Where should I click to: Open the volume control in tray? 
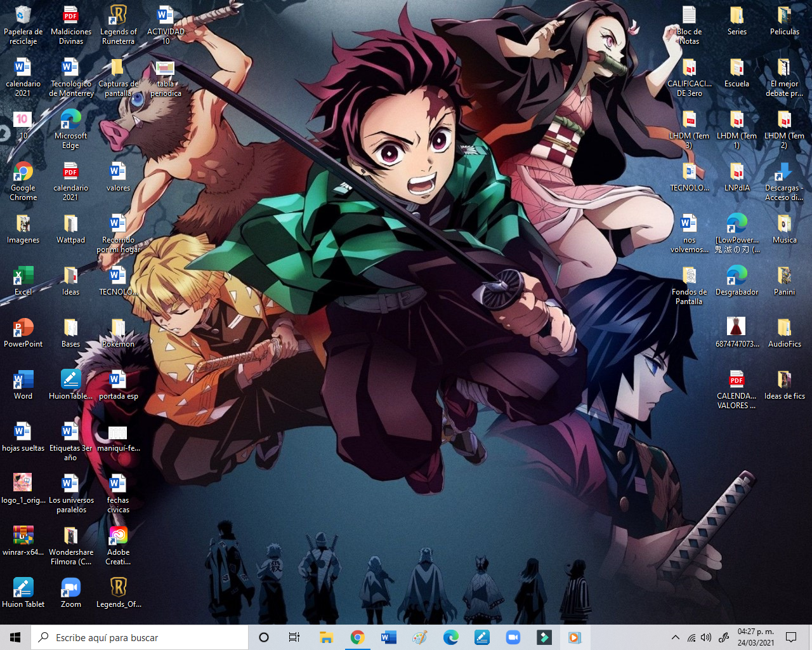tap(706, 637)
